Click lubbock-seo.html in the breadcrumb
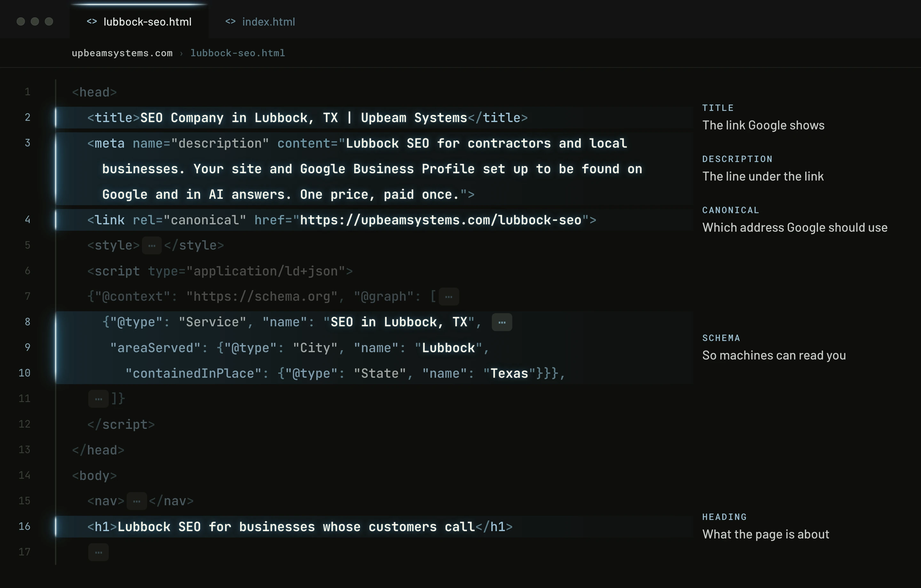 [238, 53]
